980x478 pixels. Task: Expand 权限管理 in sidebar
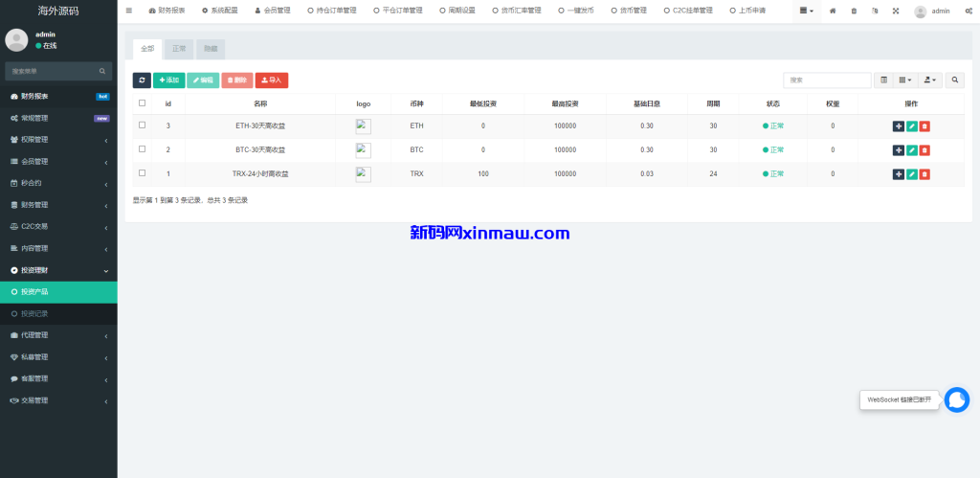[58, 140]
